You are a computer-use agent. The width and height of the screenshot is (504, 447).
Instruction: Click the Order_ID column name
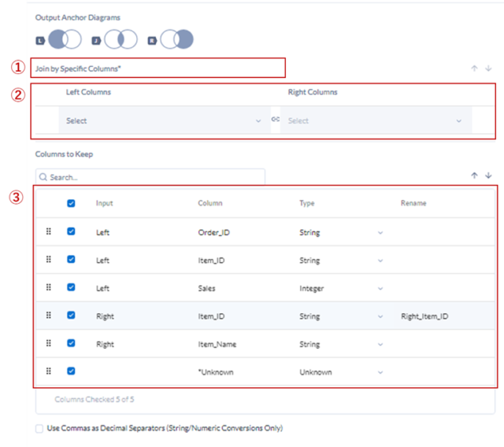(213, 232)
